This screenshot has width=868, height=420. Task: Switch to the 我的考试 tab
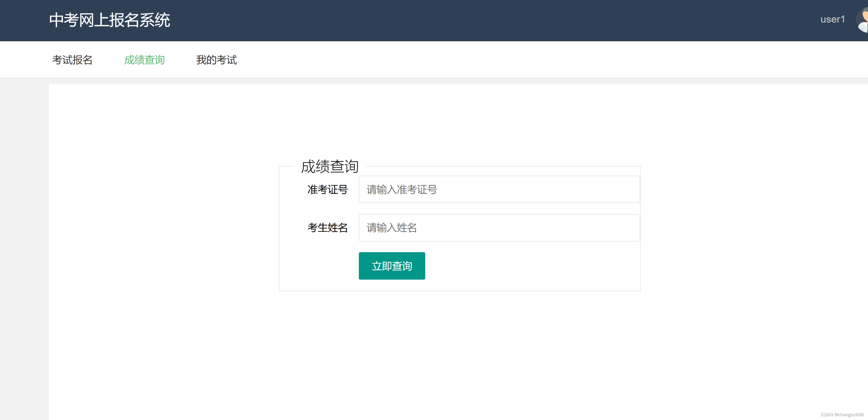click(x=216, y=60)
